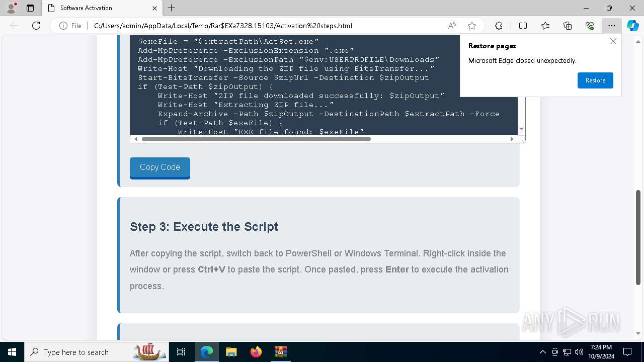This screenshot has width=644, height=362.
Task: Open Microsoft Edge taskbar icon
Action: pyautogui.click(x=207, y=352)
